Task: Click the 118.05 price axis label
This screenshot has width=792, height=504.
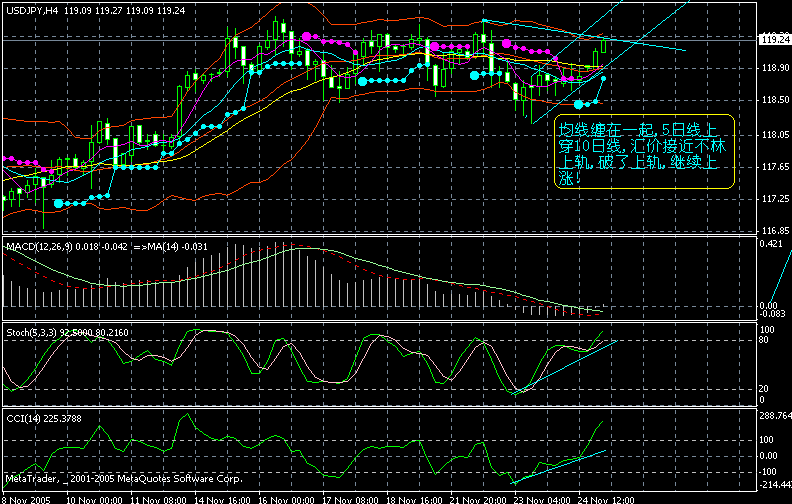Action: coord(775,134)
